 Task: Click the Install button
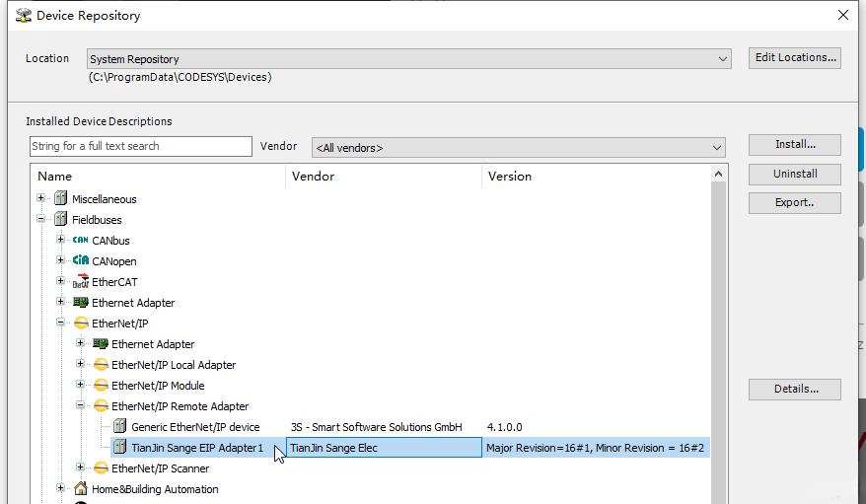pos(795,145)
